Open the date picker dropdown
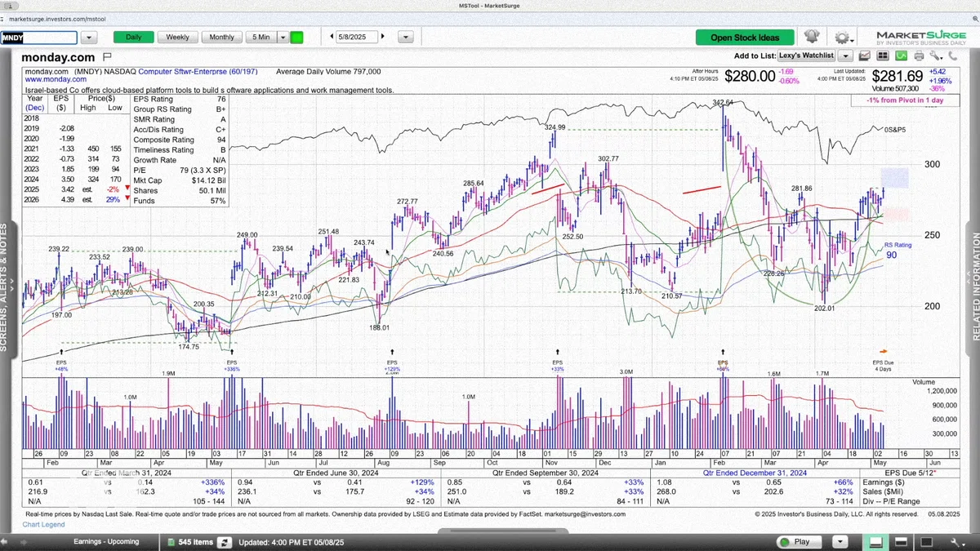 [405, 37]
